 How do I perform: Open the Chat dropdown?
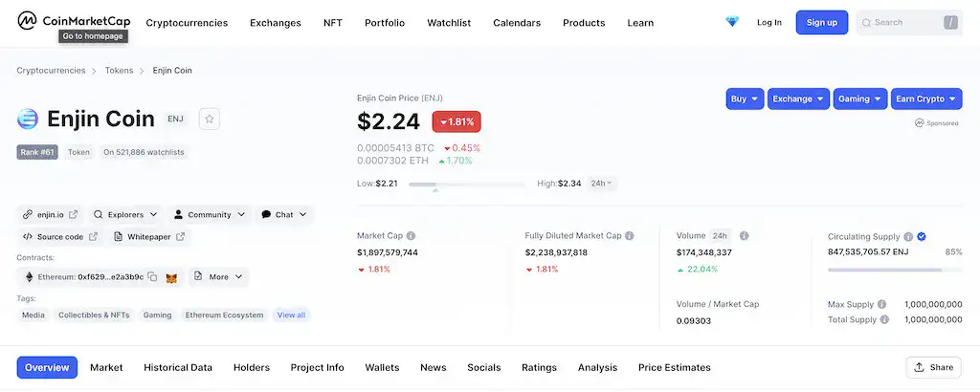click(283, 215)
